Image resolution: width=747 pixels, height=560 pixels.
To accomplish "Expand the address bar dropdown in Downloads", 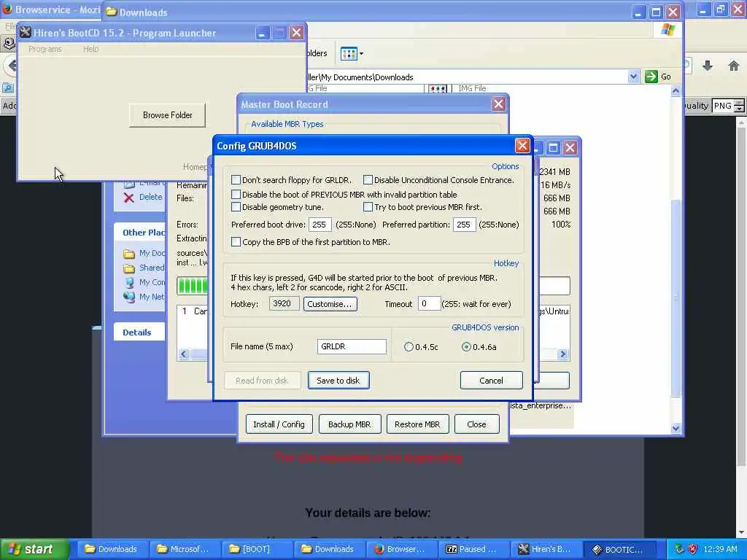I will pyautogui.click(x=633, y=77).
